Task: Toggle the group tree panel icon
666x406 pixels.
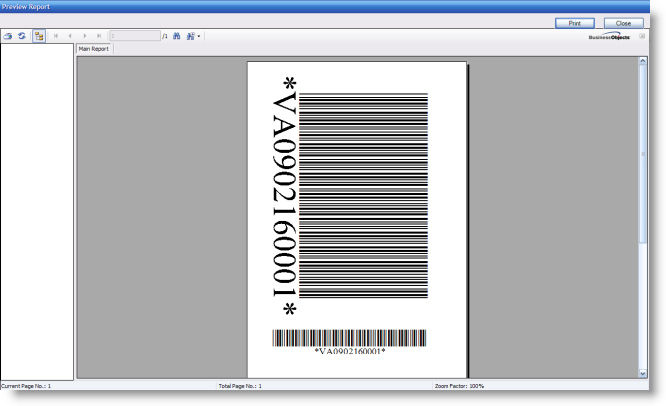Action: (39, 36)
